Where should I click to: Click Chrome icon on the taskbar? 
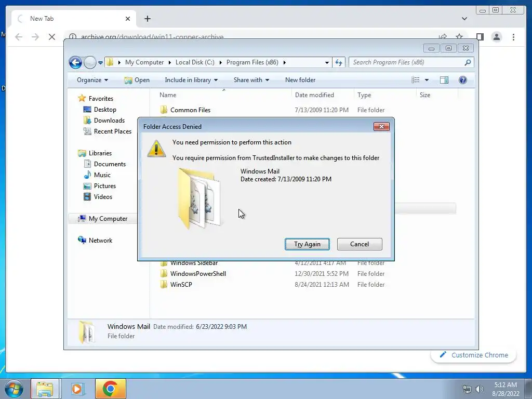[x=111, y=389]
